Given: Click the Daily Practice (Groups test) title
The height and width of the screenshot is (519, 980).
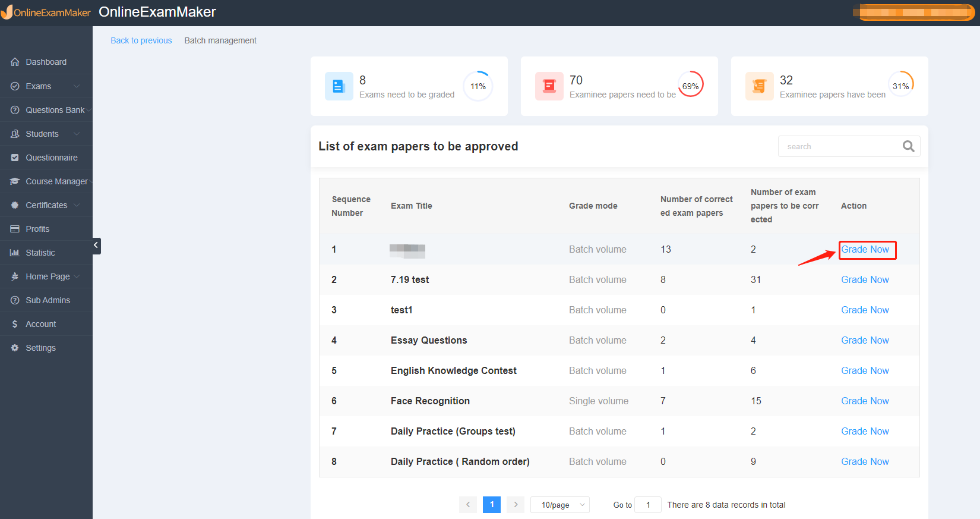Looking at the screenshot, I should coord(453,431).
